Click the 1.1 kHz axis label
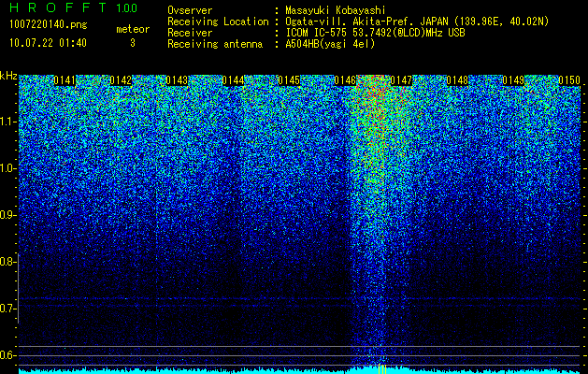 point(7,122)
